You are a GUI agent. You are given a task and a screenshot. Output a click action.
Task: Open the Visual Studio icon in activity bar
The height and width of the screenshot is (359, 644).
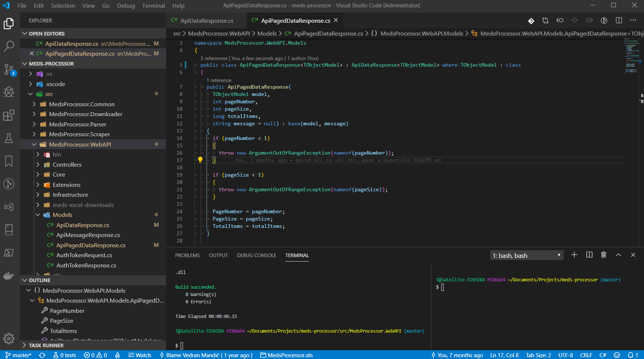tap(9, 207)
